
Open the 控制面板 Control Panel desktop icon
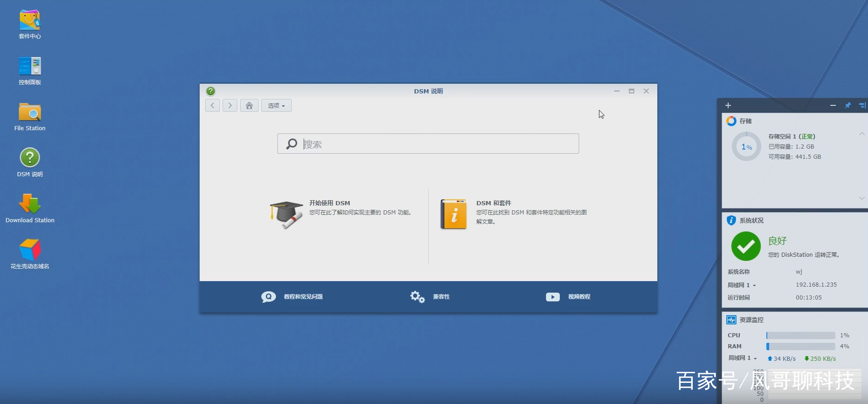tap(30, 71)
